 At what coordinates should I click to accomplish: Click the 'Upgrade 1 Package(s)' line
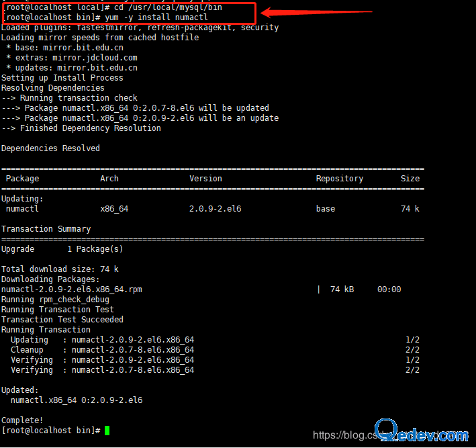(62, 249)
